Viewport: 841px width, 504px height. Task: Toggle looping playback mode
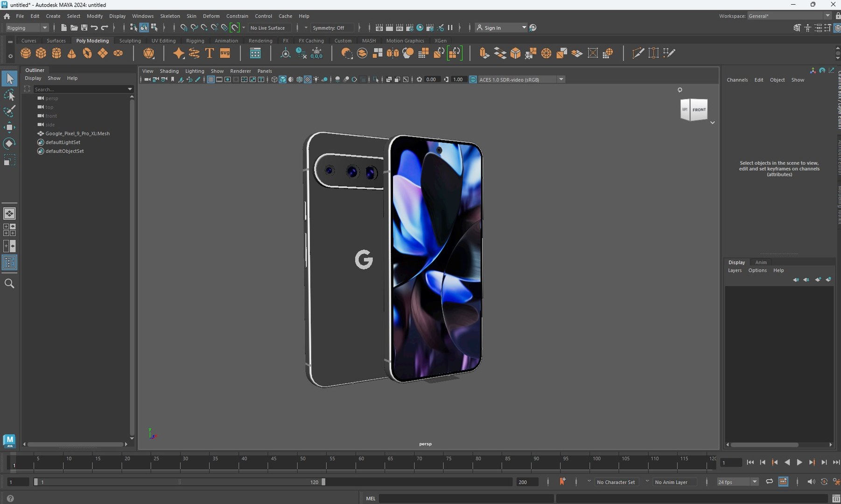click(x=769, y=482)
